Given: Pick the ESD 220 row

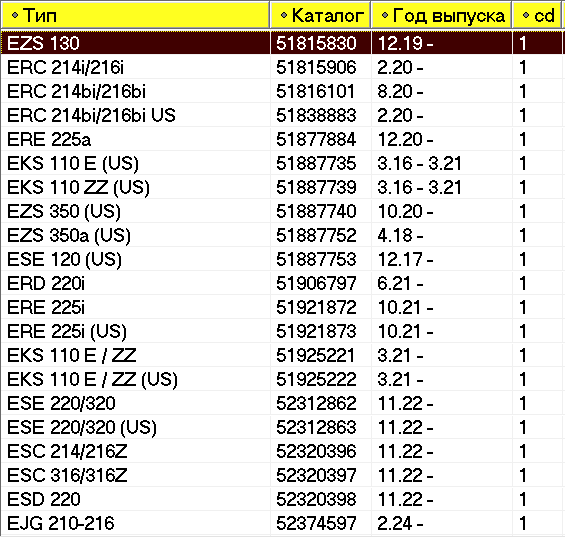Looking at the screenshot, I should 282,499.
